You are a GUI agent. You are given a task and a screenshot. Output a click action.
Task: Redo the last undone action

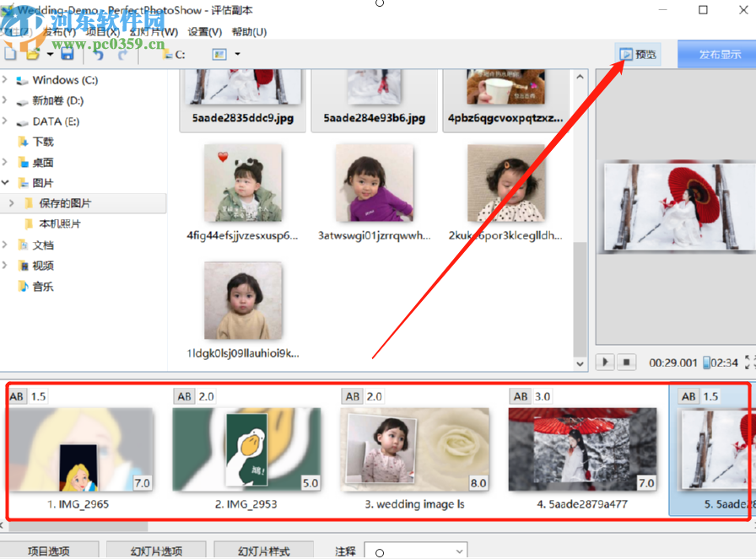122,54
